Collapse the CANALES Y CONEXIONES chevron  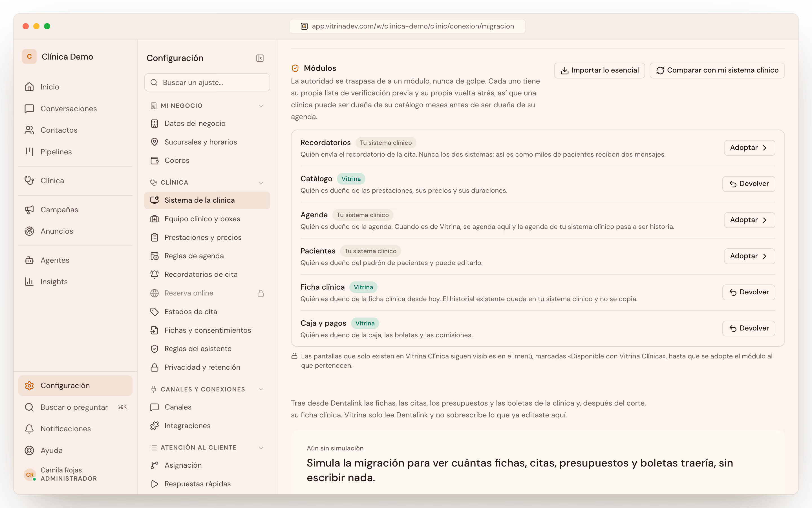point(261,389)
